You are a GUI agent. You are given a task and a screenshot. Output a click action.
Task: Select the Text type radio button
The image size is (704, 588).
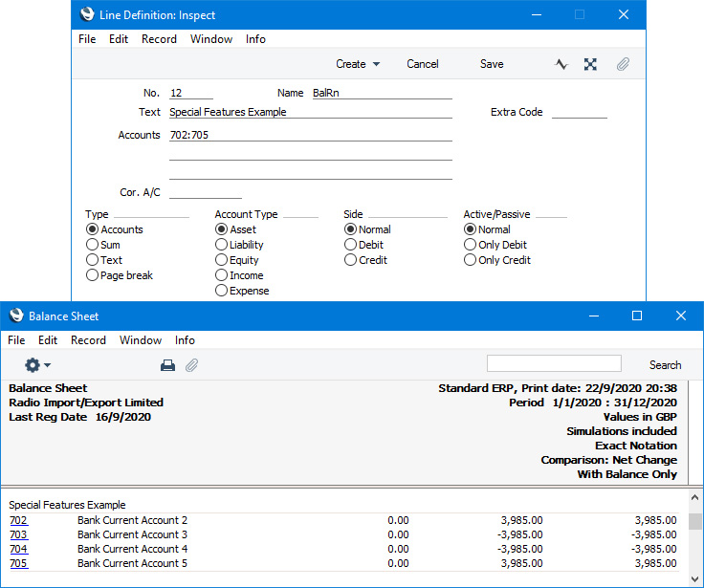tap(92, 260)
